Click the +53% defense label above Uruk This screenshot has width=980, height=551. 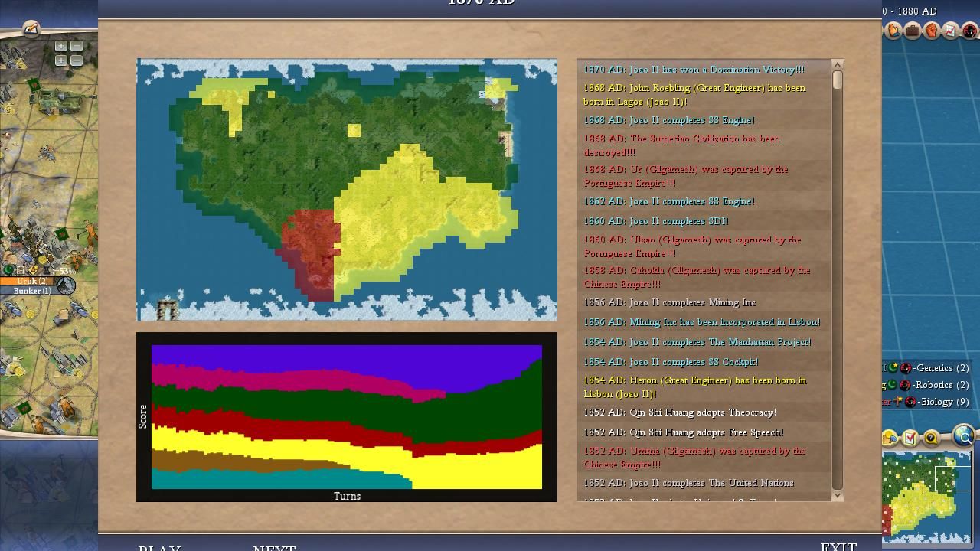(x=65, y=271)
